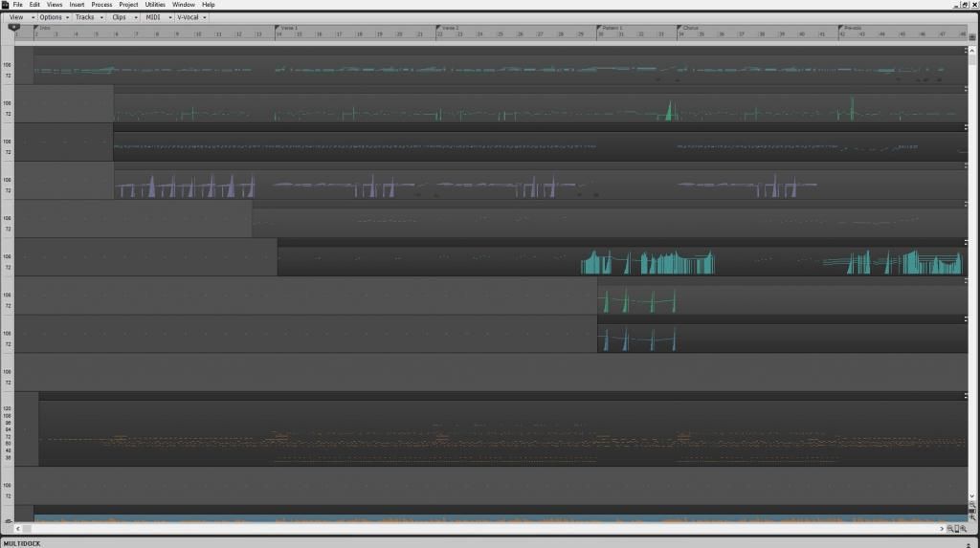Click the horizontal zoom fader between magnifiers
980x548 pixels.
(x=955, y=529)
